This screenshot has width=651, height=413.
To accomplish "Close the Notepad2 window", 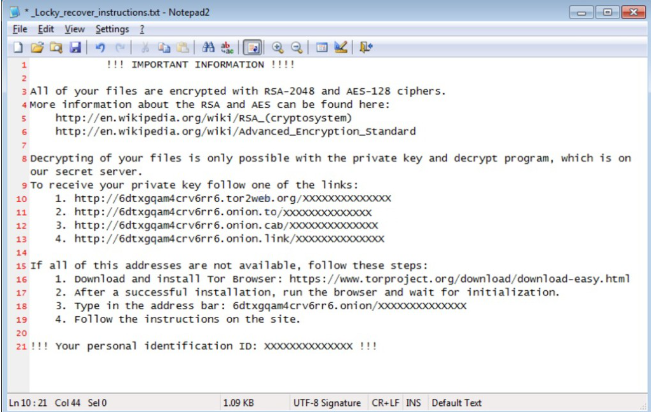I will pyautogui.click(x=633, y=12).
